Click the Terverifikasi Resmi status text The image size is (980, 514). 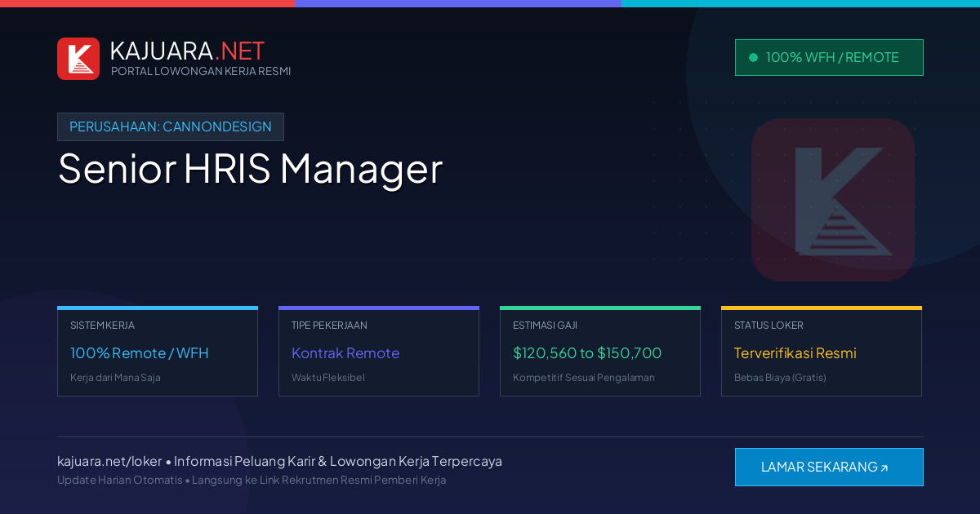(x=795, y=353)
